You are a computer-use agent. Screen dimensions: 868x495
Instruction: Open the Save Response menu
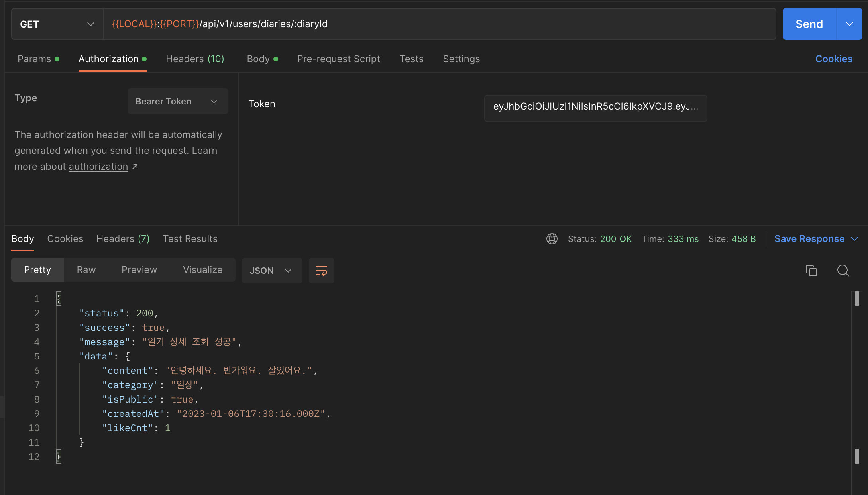(x=815, y=239)
